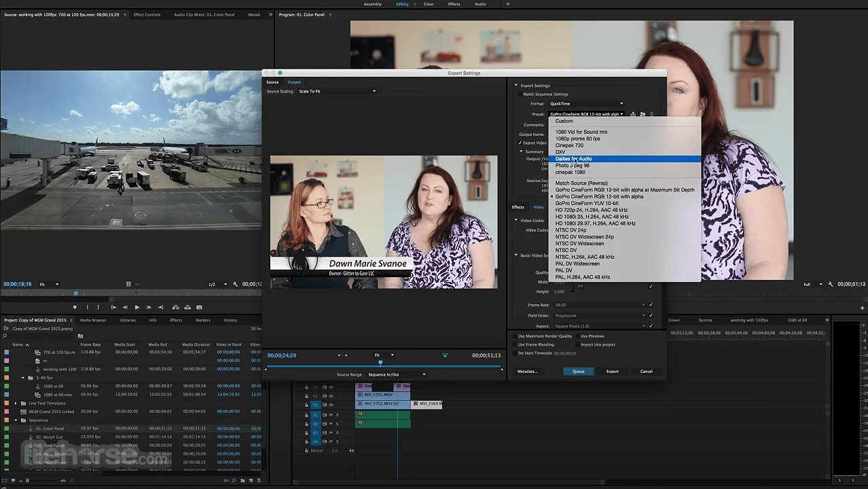Click the Overwrite edit icon

point(187,307)
